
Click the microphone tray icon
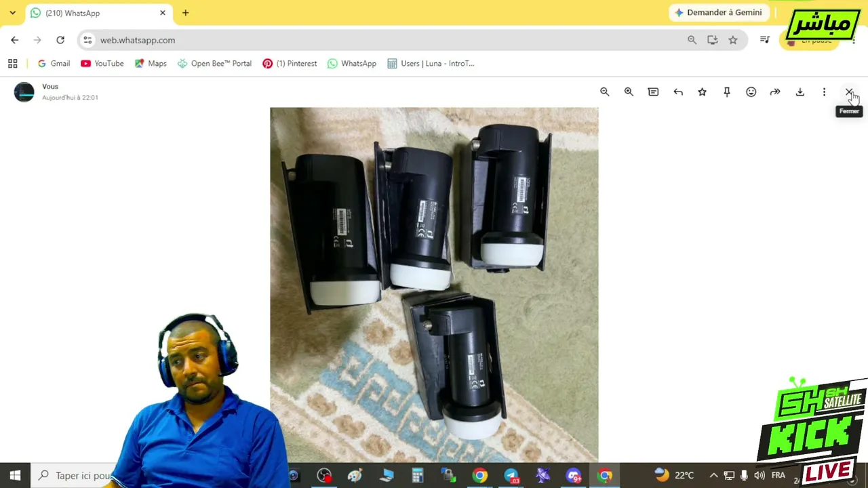(744, 475)
